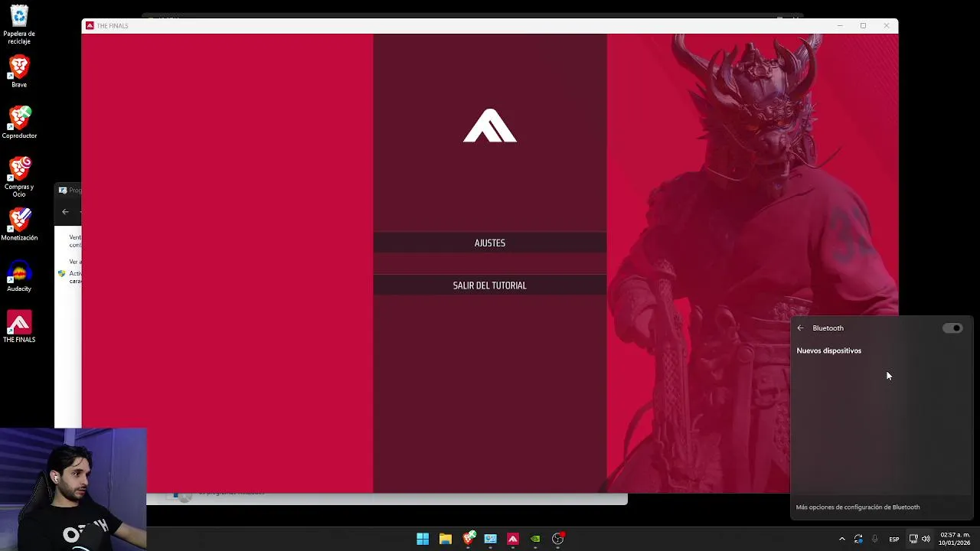The height and width of the screenshot is (551, 980).
Task: Click the shield icon in the background Programs window
Action: pos(62,273)
